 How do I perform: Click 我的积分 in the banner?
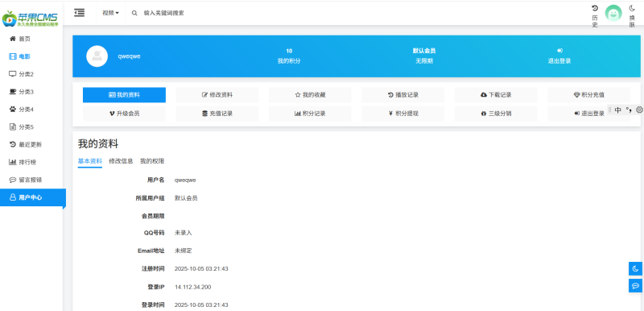(289, 60)
